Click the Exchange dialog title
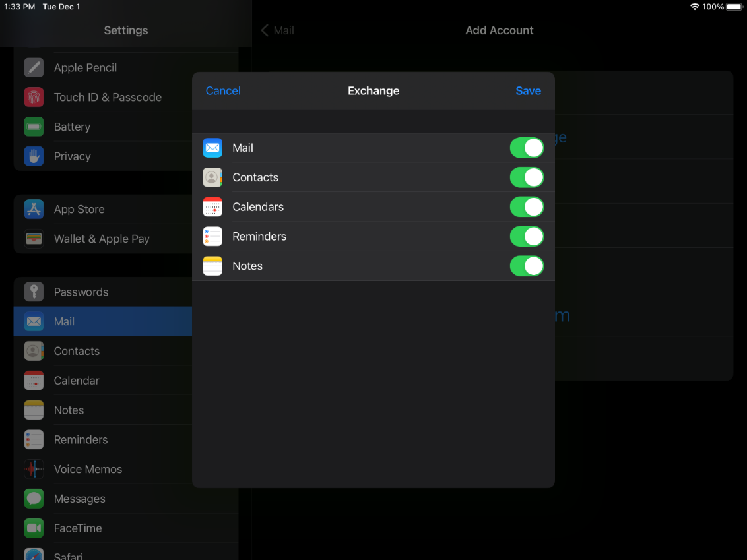 tap(373, 90)
